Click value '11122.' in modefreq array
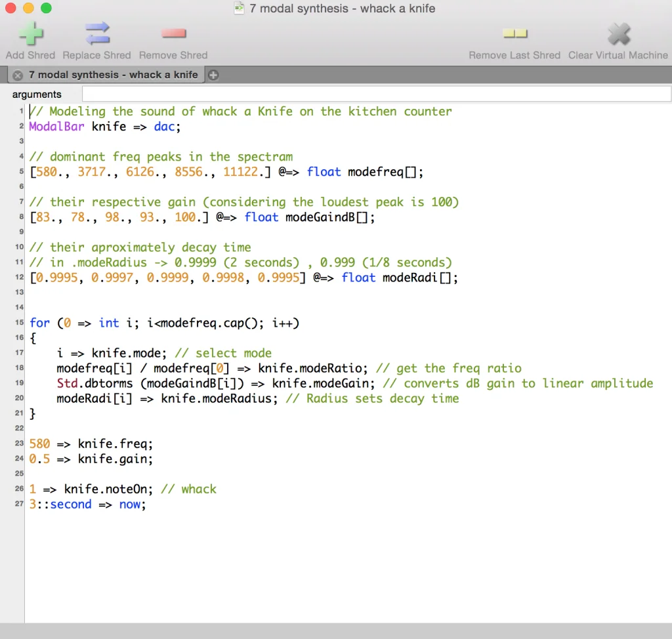672x639 pixels. click(244, 172)
